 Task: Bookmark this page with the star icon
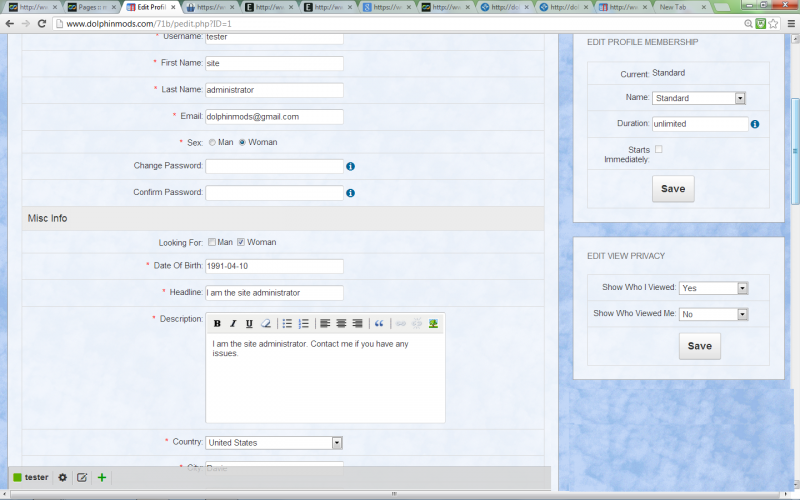click(x=773, y=23)
